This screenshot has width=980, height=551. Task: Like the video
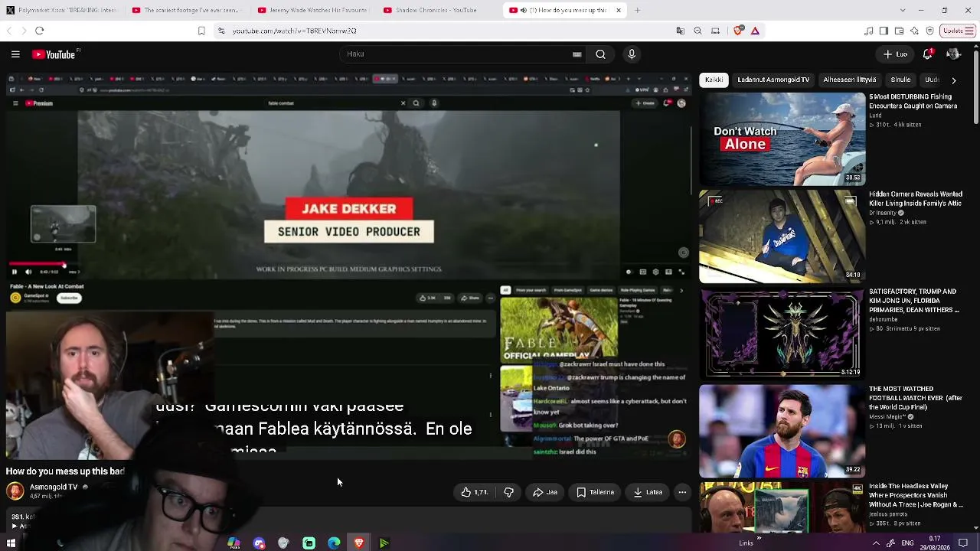[475, 492]
